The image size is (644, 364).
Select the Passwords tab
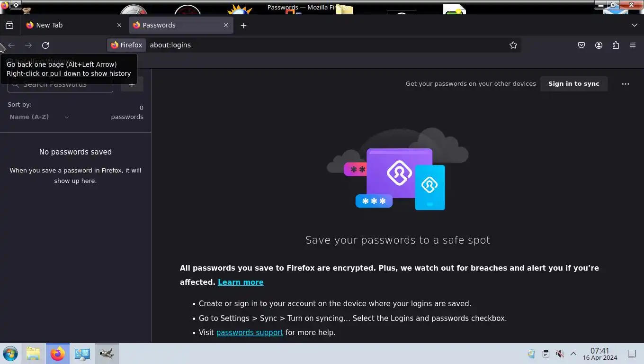click(x=180, y=25)
